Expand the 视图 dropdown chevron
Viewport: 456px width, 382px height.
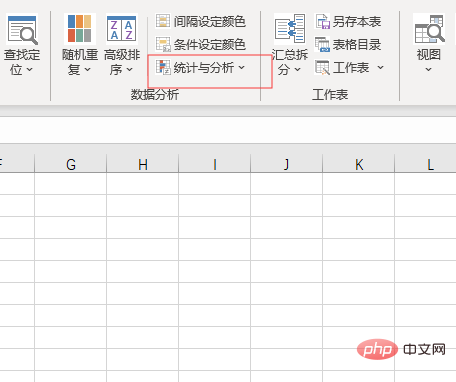[x=429, y=70]
